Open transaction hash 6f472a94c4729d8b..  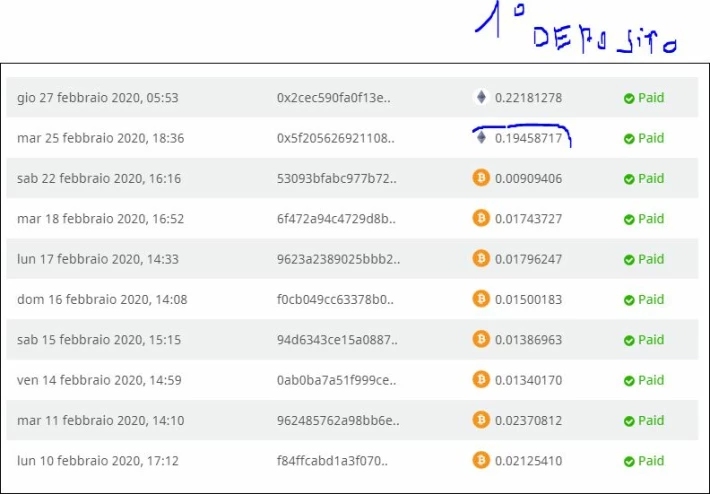(336, 219)
